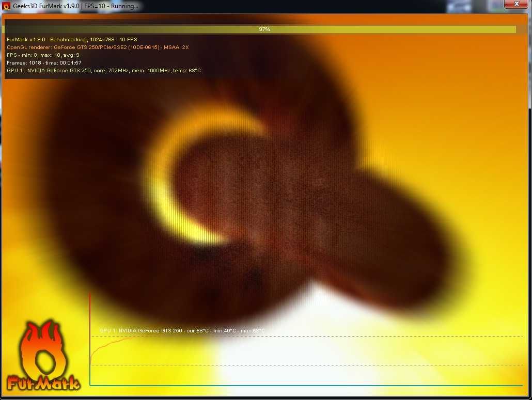
Task: Click the window title 'Geeks3D FurMark v1.9.0'
Action: click(46, 6)
